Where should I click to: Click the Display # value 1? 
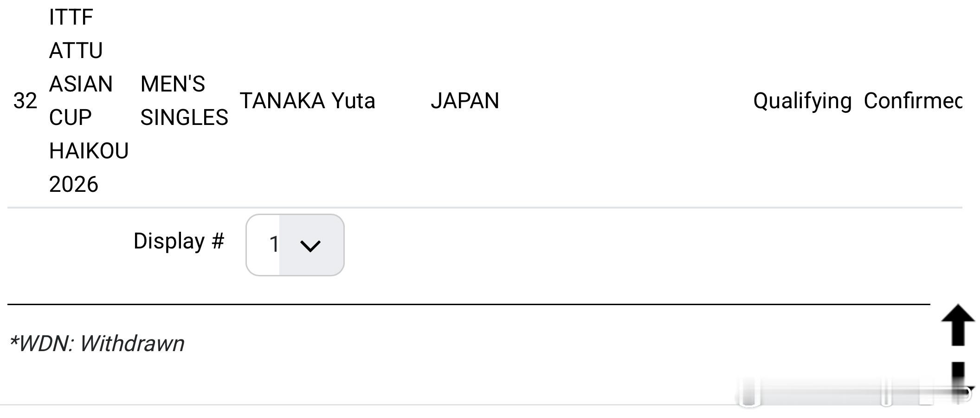coord(273,244)
